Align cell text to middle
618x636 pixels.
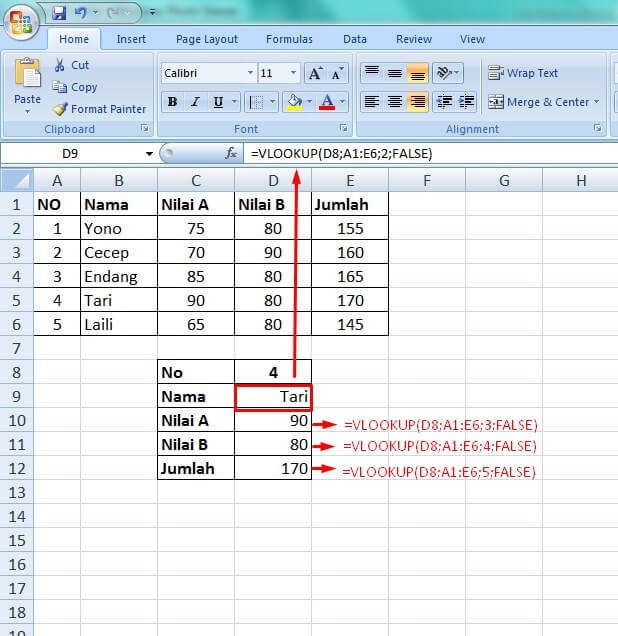395,73
